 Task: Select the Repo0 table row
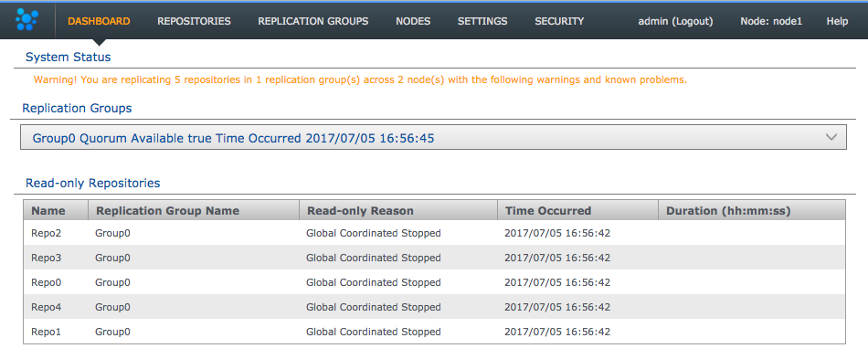(435, 282)
